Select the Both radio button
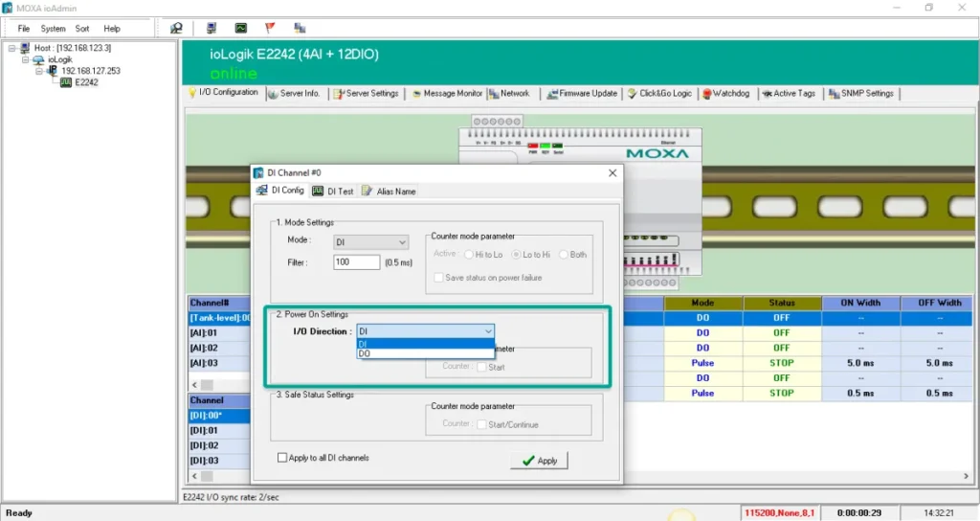Image resolution: width=980 pixels, height=521 pixels. click(563, 255)
